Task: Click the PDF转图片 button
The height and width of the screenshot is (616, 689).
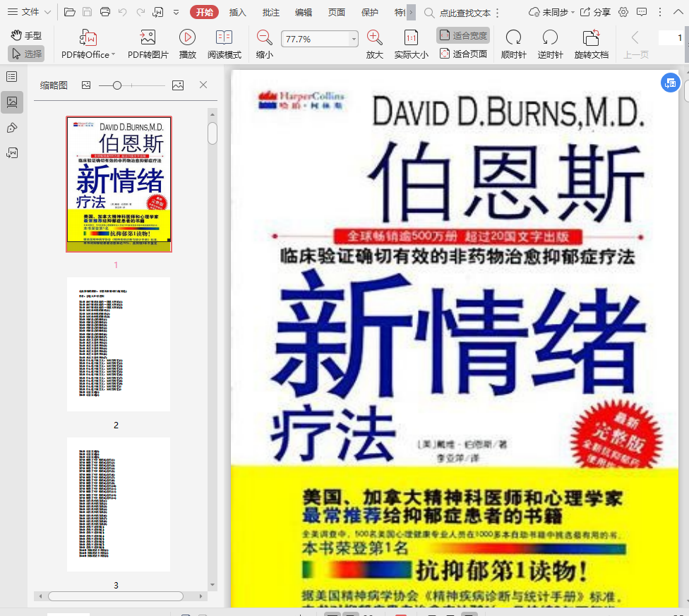Action: click(x=148, y=44)
